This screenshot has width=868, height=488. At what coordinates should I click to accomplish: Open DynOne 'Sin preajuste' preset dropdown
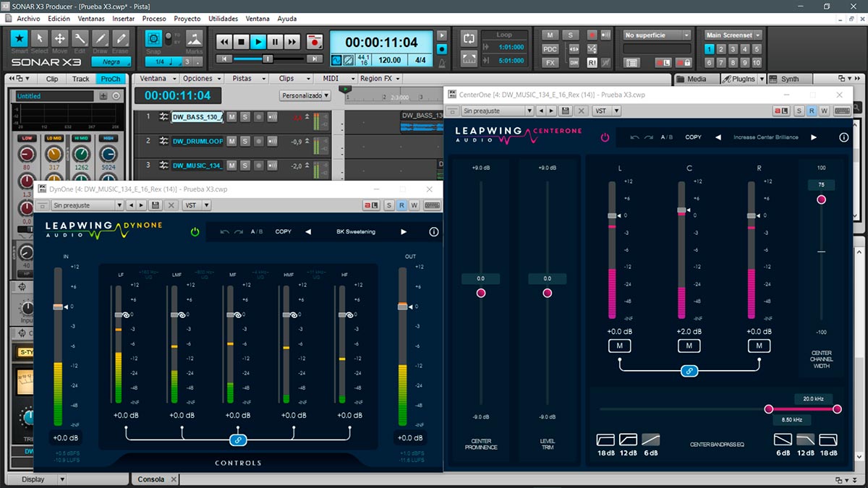click(x=88, y=205)
